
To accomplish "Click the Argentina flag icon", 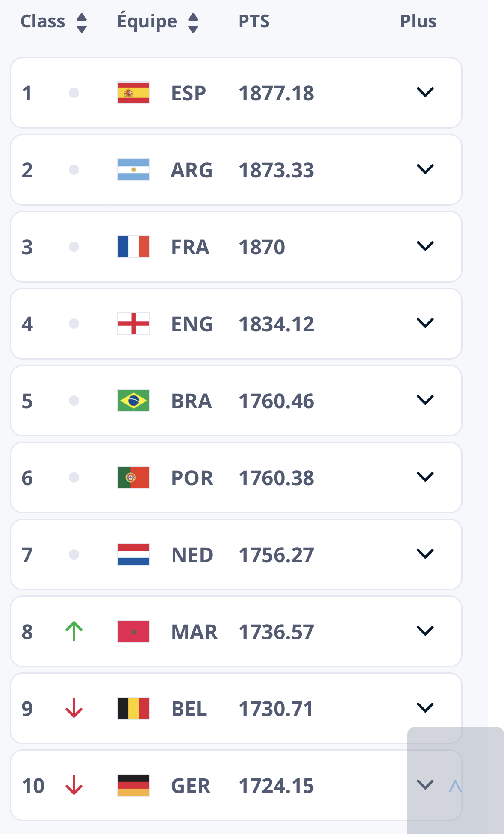I will click(x=134, y=170).
